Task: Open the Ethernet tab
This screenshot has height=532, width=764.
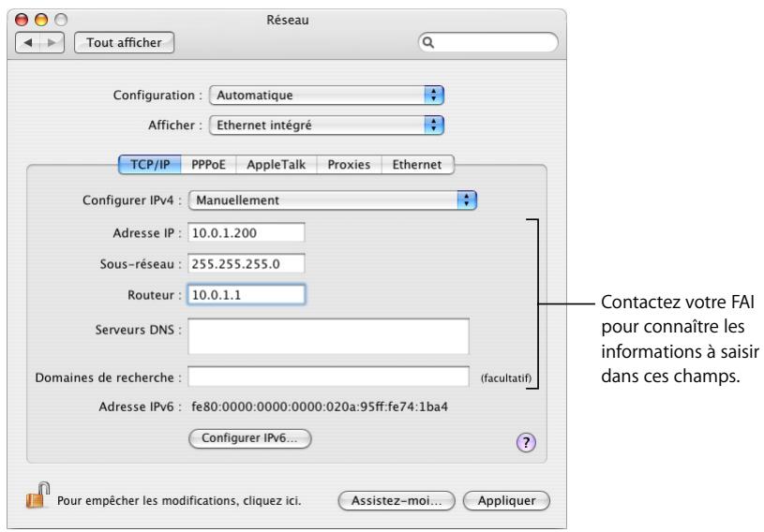Action: coord(417,165)
